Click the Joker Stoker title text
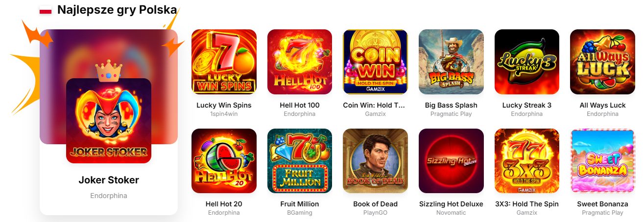Image resolution: width=644 pixels, height=222 pixels. click(x=109, y=180)
